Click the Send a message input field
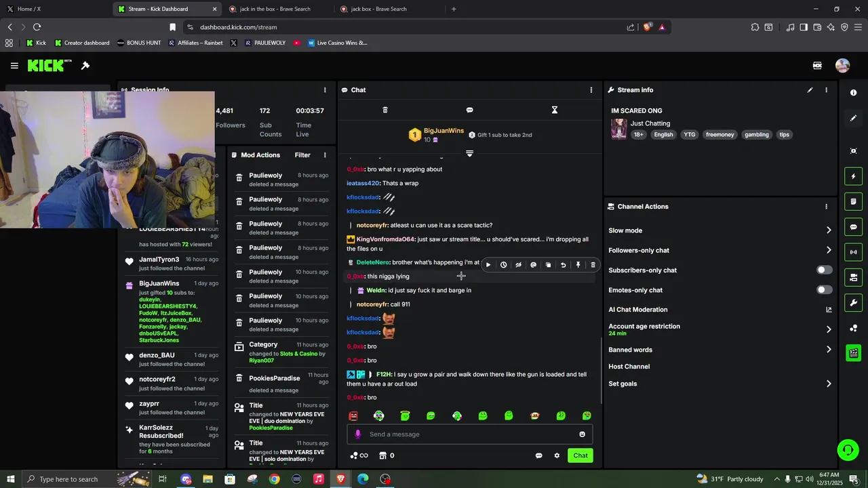The width and height of the screenshot is (868, 488). [x=469, y=434]
